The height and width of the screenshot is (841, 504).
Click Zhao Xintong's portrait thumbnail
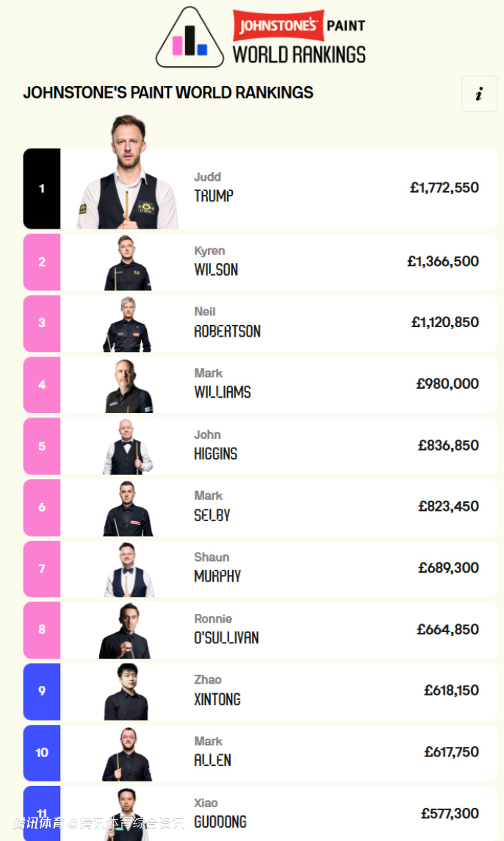[126, 692]
